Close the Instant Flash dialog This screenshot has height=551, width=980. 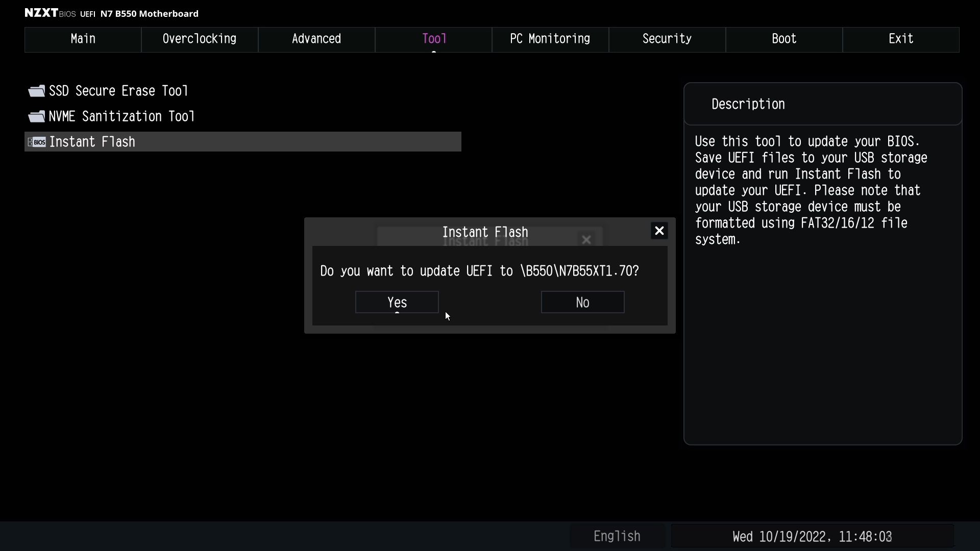coord(659,231)
